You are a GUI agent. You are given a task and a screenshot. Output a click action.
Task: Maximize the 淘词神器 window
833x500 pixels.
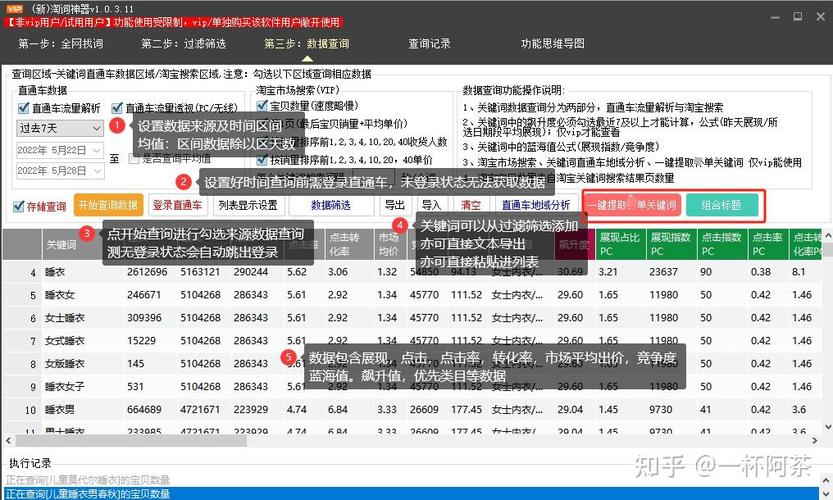(x=798, y=17)
